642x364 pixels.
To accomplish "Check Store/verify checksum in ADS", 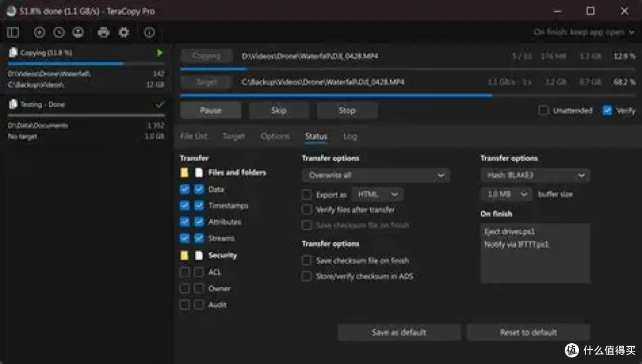I will pos(306,276).
